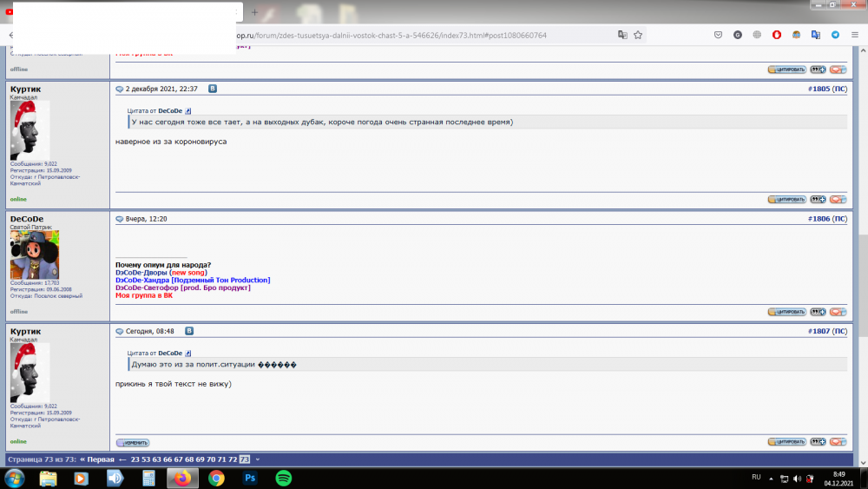Image resolution: width=868 pixels, height=489 pixels.
Task: Launch Photoshop from the taskbar
Action: [250, 479]
